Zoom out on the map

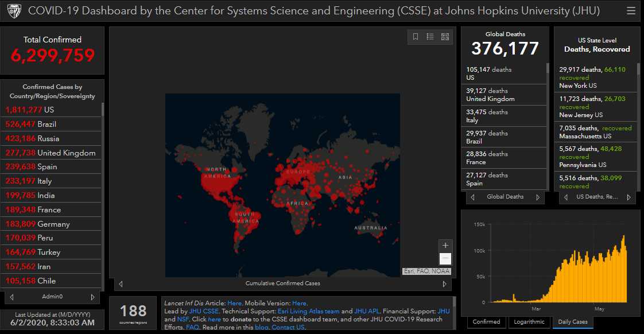point(445,259)
